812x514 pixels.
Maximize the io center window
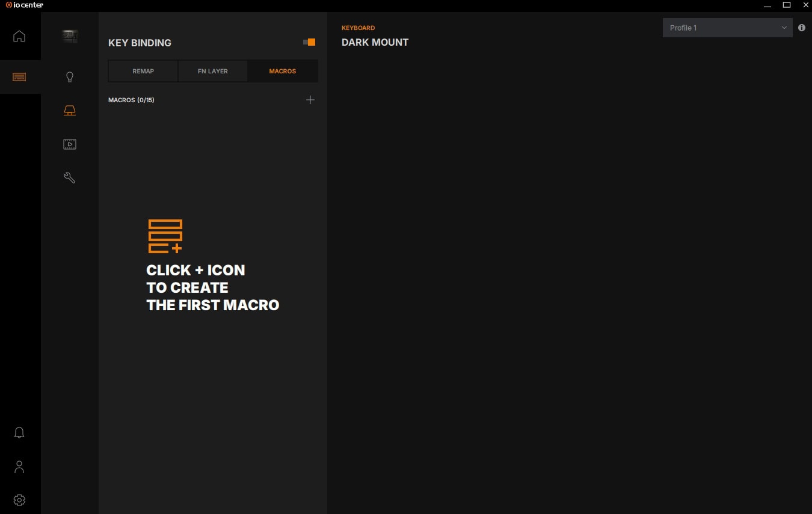pyautogui.click(x=786, y=5)
